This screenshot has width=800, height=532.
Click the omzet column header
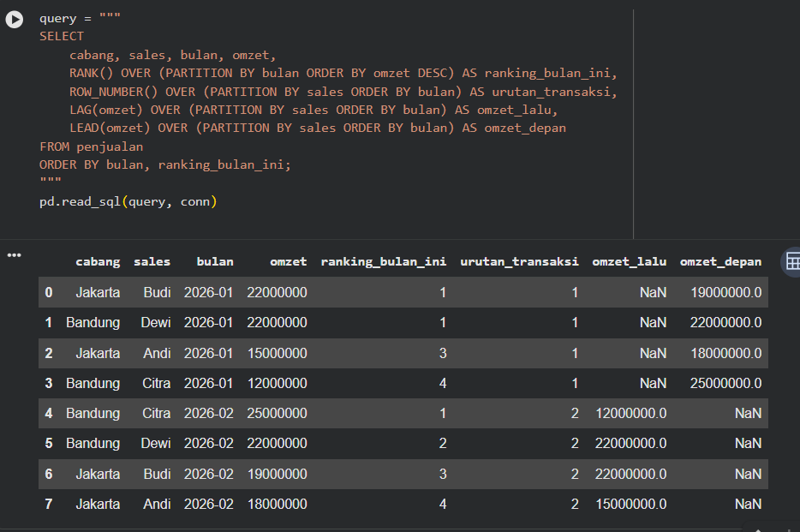(x=289, y=261)
